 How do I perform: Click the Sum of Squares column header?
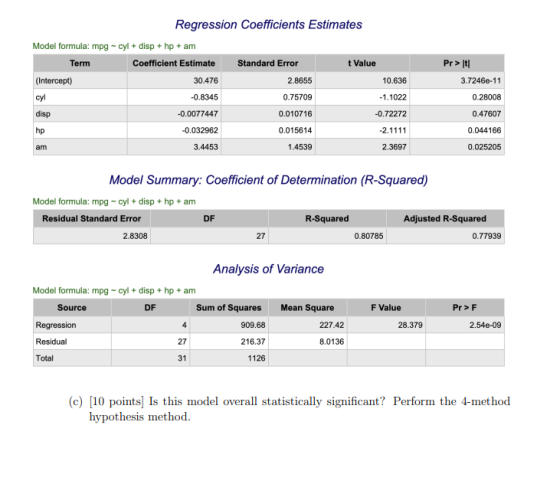pyautogui.click(x=229, y=308)
